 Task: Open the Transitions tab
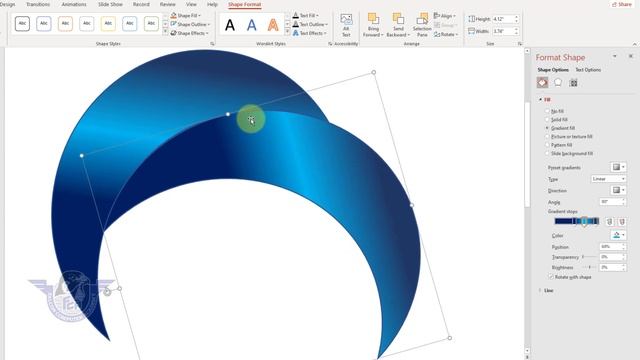click(38, 4)
